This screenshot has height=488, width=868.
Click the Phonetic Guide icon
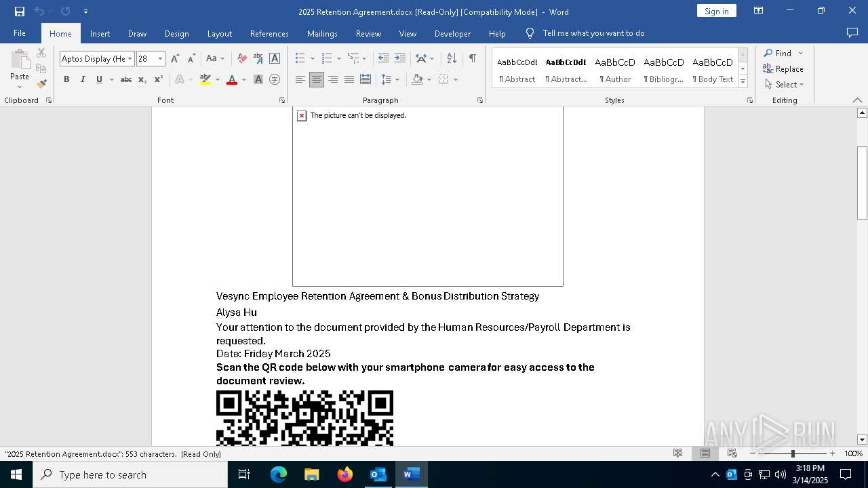click(258, 59)
